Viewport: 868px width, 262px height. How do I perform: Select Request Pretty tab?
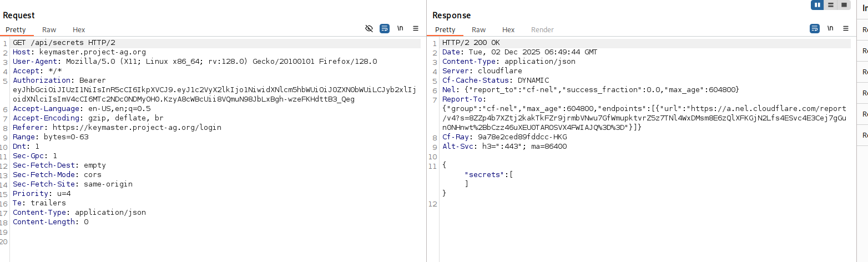point(16,30)
